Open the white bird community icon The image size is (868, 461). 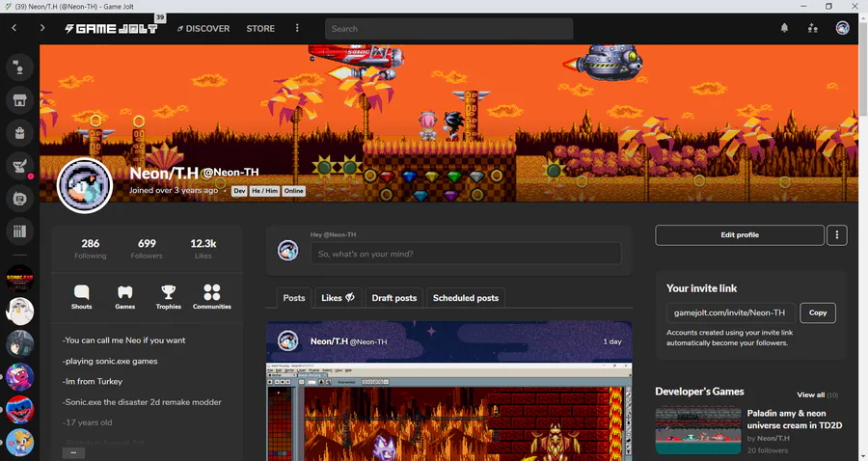(x=19, y=311)
